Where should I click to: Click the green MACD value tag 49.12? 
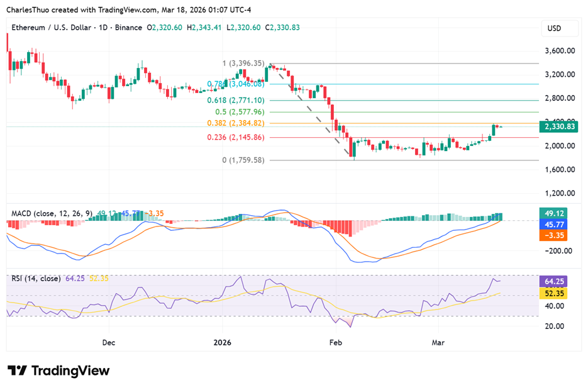click(x=557, y=213)
